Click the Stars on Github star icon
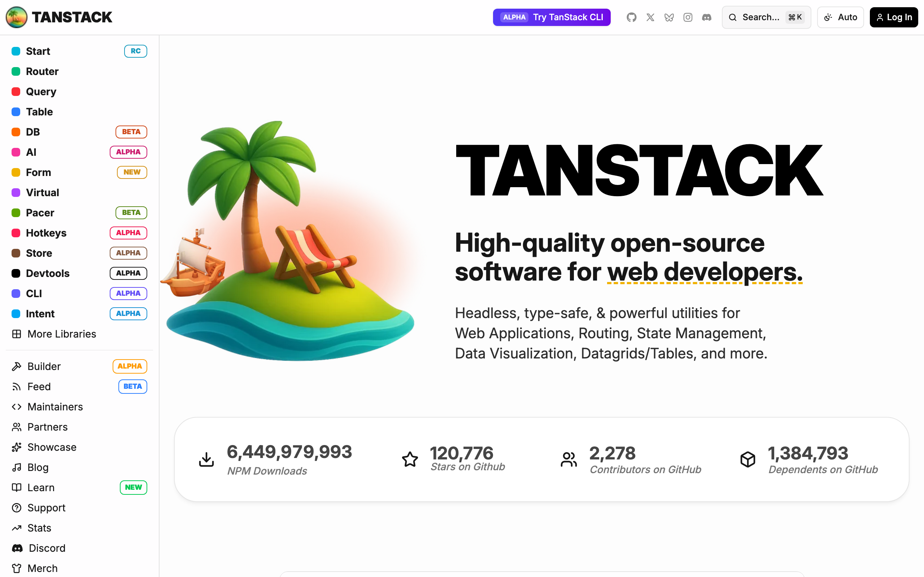The image size is (924, 577). click(x=410, y=459)
